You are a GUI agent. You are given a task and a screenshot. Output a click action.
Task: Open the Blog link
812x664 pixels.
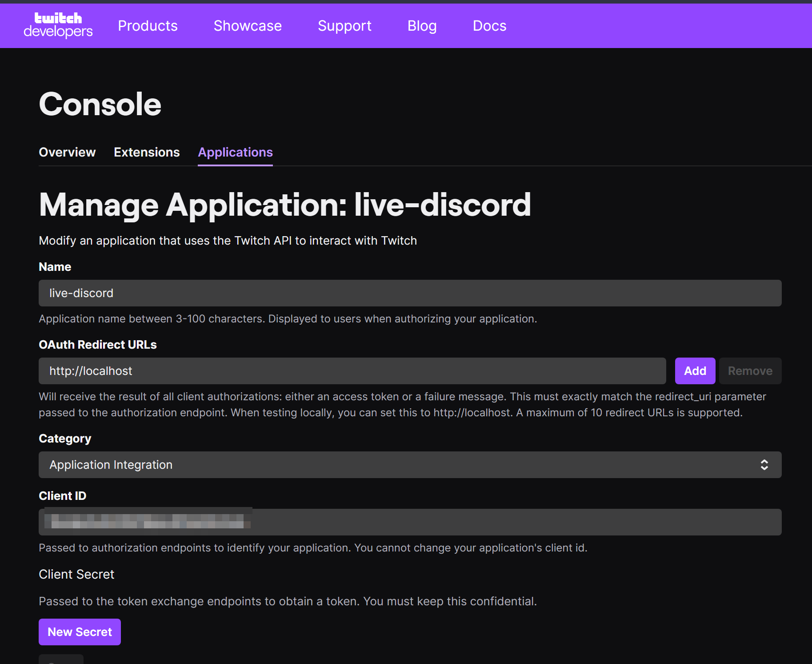point(422,26)
